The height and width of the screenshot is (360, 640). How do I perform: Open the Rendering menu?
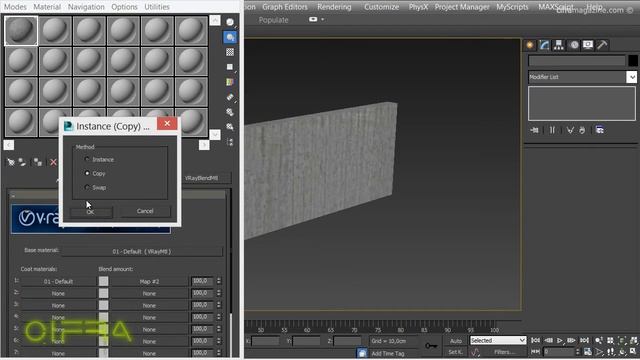coord(334,7)
